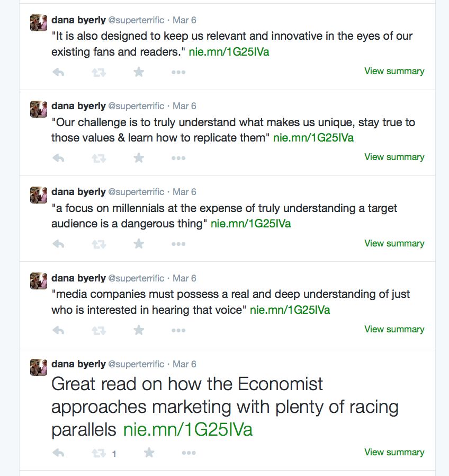Favorite the 'focus on millennials' tweet

pyautogui.click(x=139, y=244)
